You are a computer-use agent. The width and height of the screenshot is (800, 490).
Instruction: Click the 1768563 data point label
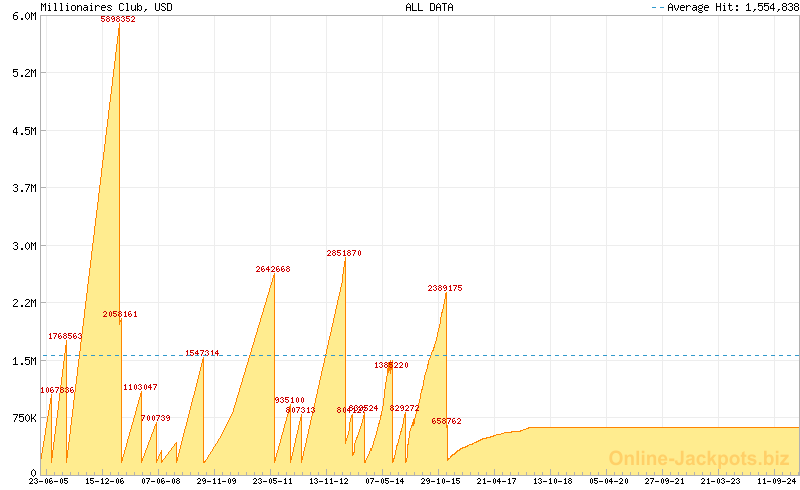point(65,336)
